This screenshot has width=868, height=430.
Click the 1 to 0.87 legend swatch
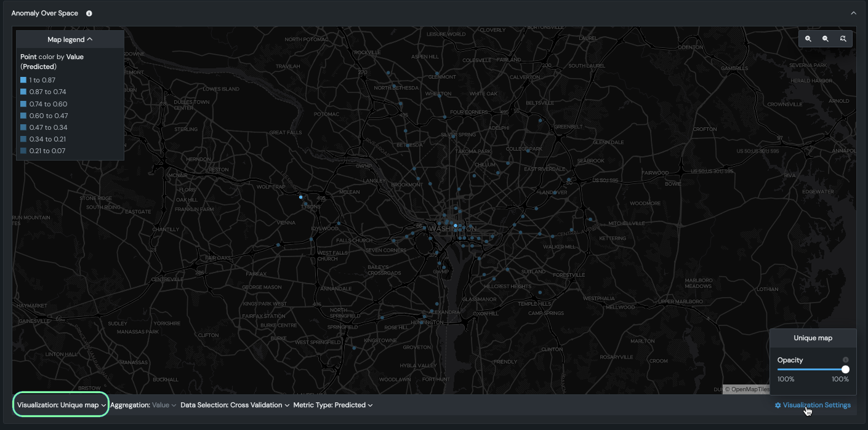pyautogui.click(x=23, y=80)
